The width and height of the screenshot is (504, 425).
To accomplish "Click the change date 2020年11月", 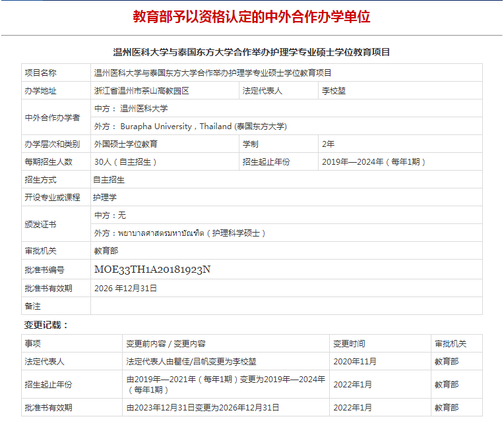I will pyautogui.click(x=355, y=361).
